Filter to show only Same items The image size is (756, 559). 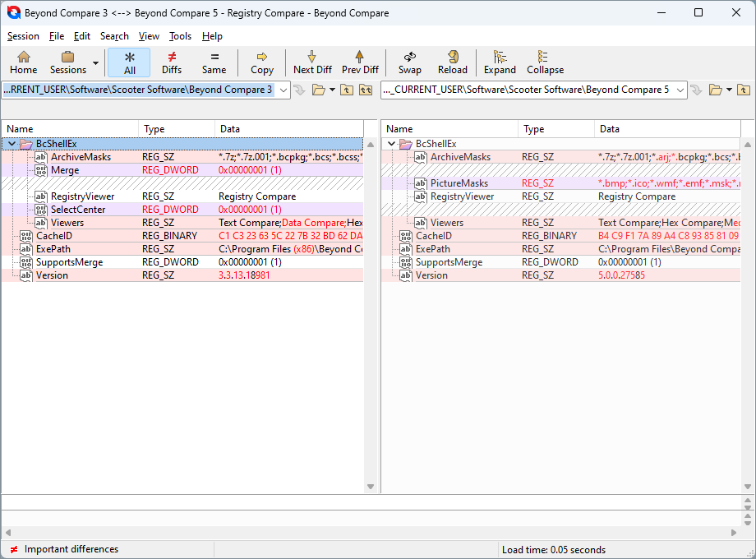pyautogui.click(x=214, y=62)
